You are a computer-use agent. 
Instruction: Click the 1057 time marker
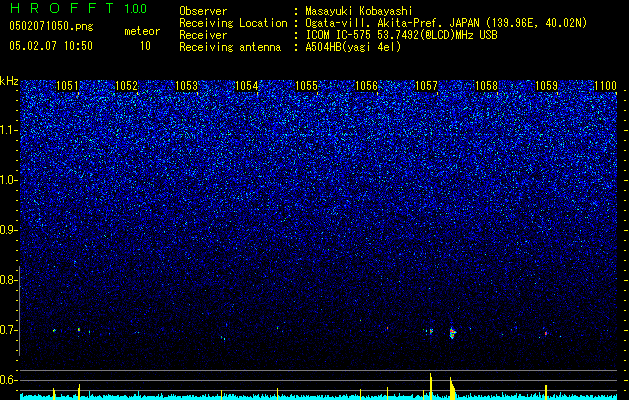tap(426, 86)
